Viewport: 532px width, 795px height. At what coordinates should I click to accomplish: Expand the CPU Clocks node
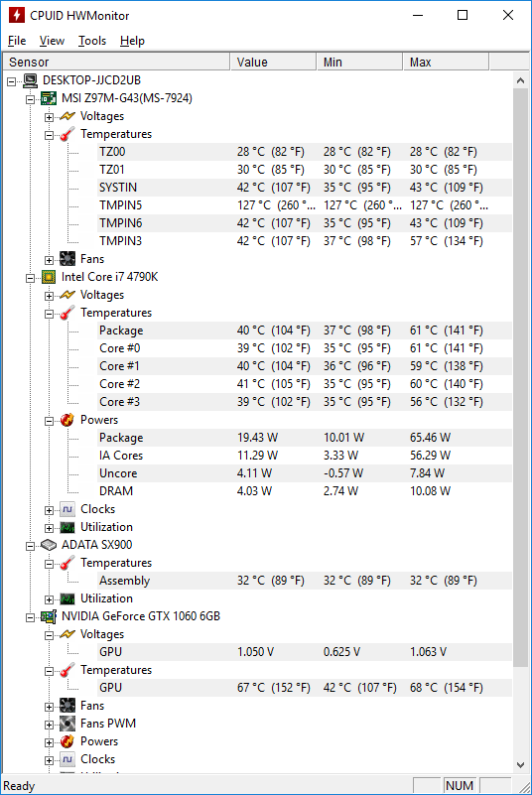point(49,510)
